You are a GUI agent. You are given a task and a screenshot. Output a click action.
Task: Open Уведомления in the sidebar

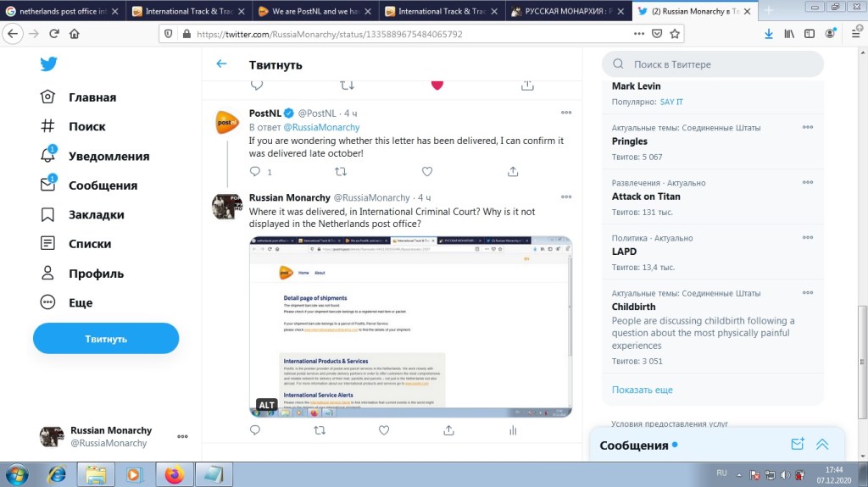(x=108, y=156)
